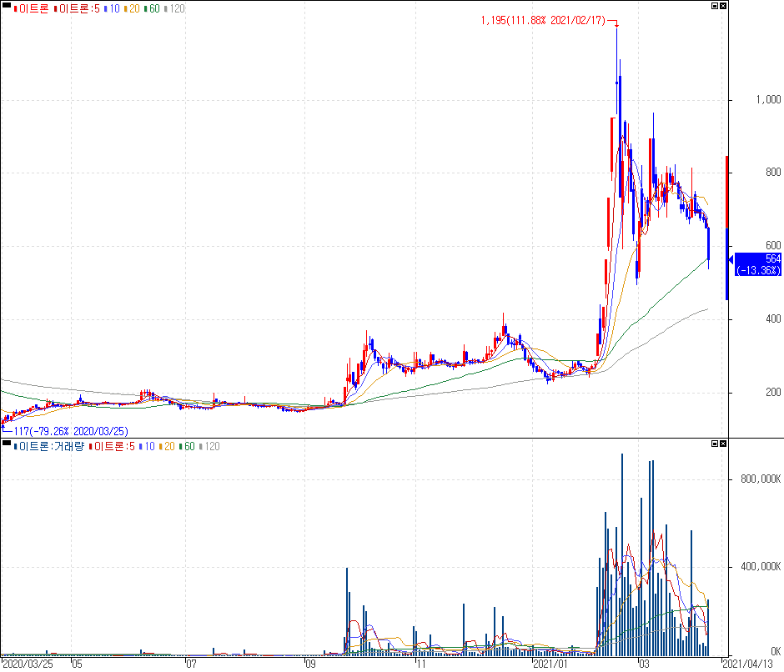784x672 pixels.
Task: Click the today's range bar beside price axis
Action: pos(727,228)
